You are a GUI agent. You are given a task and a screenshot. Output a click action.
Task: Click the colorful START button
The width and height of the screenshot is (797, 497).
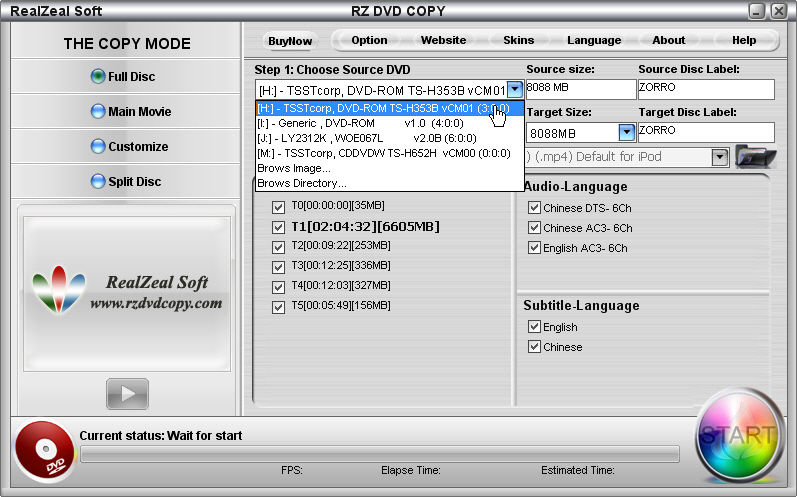click(x=739, y=436)
